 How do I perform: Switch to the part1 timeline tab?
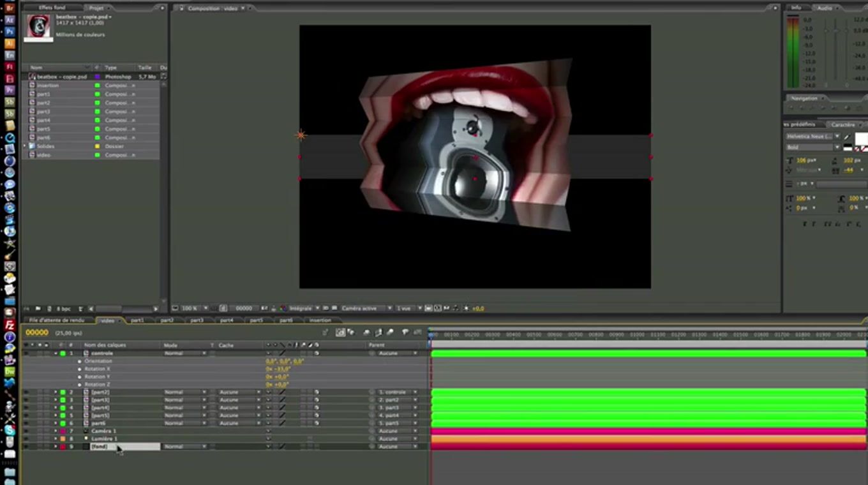[x=137, y=320]
